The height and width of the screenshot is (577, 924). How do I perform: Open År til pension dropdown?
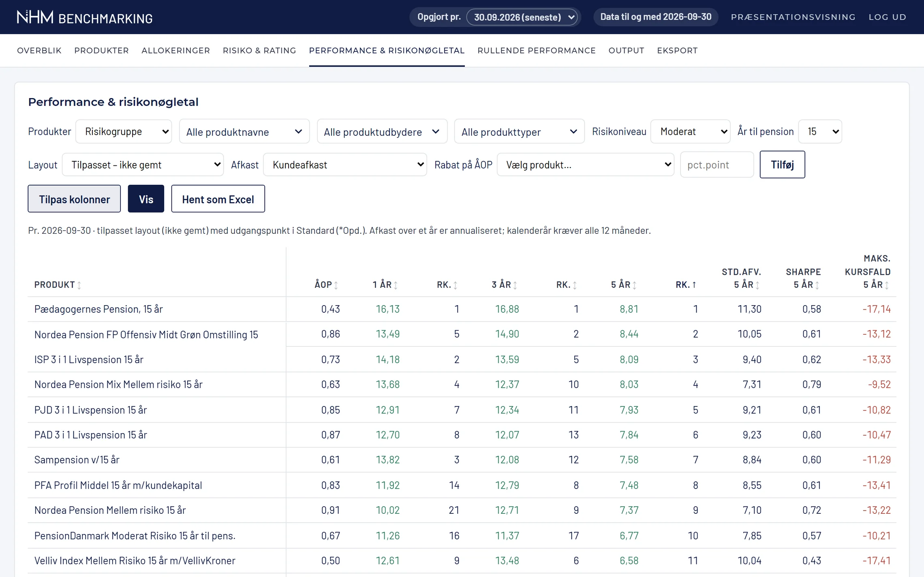[820, 131]
